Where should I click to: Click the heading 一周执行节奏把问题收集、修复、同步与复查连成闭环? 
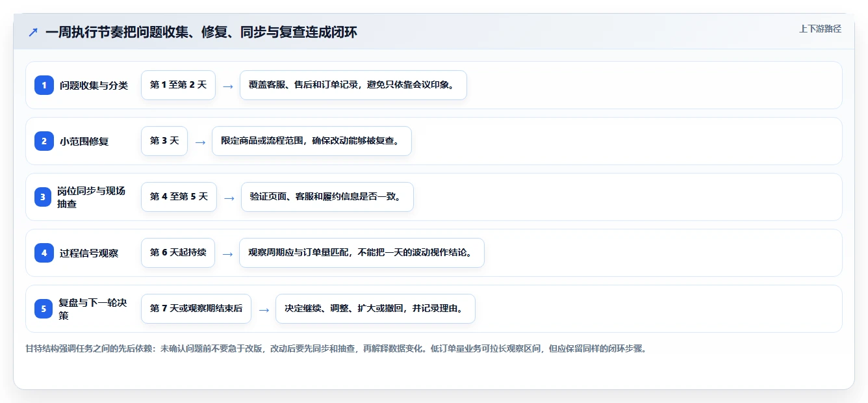(201, 32)
